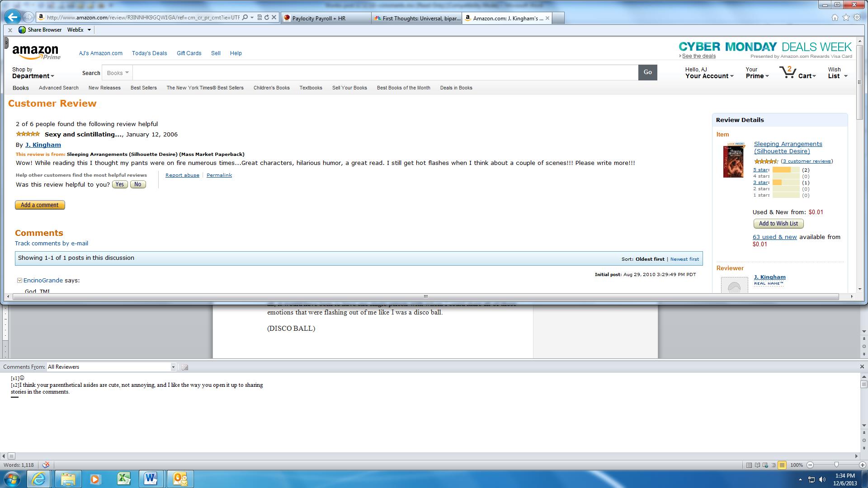Switch Word to Web Layout view
Viewport: 868px width, 488px height.
click(765, 465)
